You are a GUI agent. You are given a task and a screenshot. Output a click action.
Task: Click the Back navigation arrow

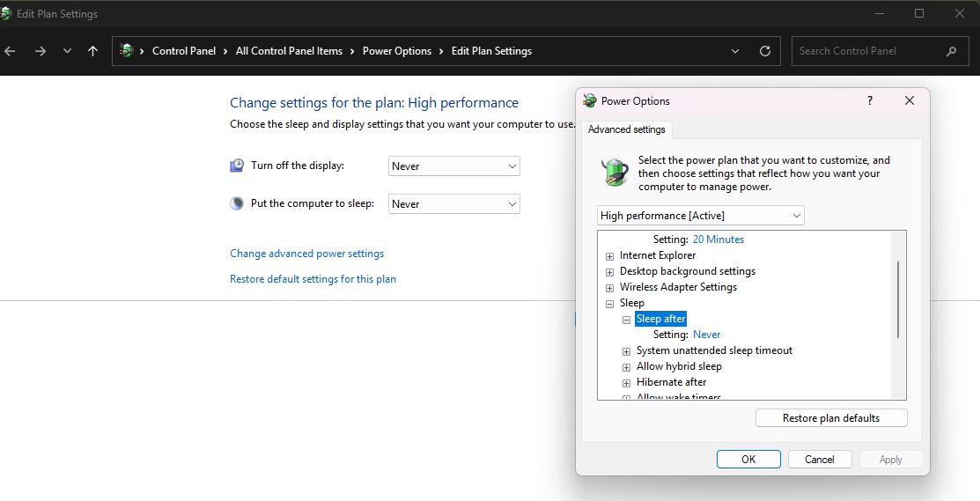click(11, 51)
